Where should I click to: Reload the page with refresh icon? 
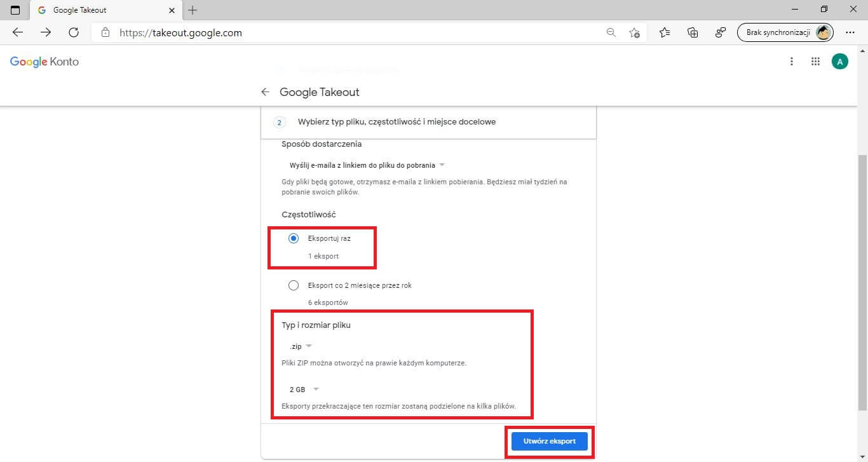74,32
